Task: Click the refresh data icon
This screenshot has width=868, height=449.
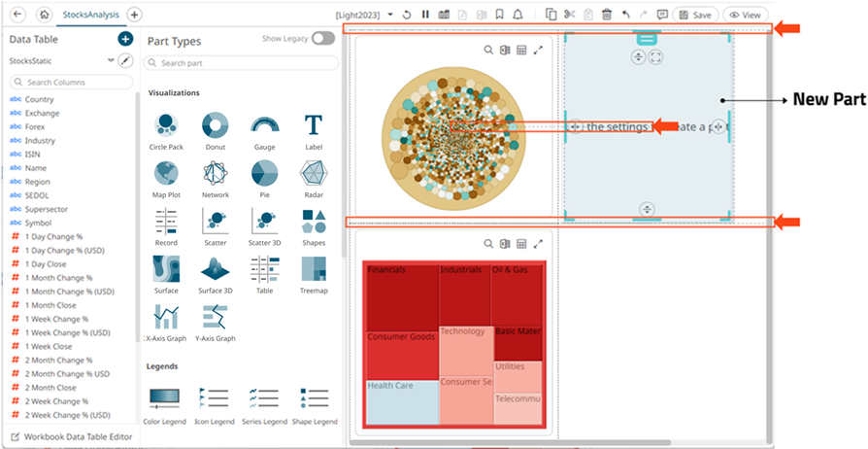Action: tap(407, 15)
